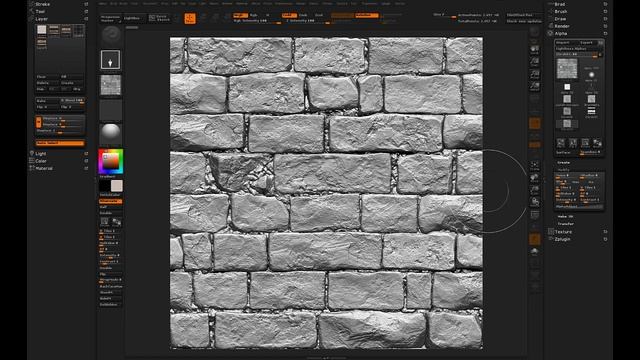Select the black secondary color swatch
Image resolution: width=640 pixels, height=360 pixels.
pyautogui.click(x=104, y=186)
